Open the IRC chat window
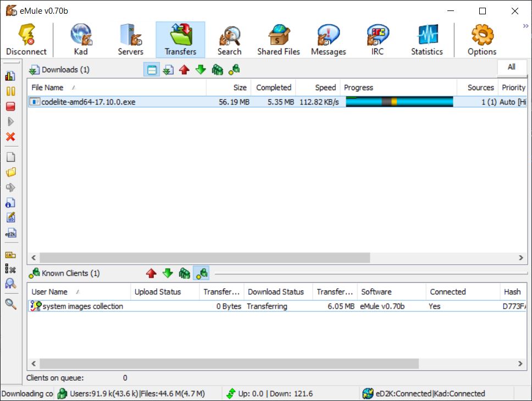Viewport: 532px width, 401px height. point(377,40)
